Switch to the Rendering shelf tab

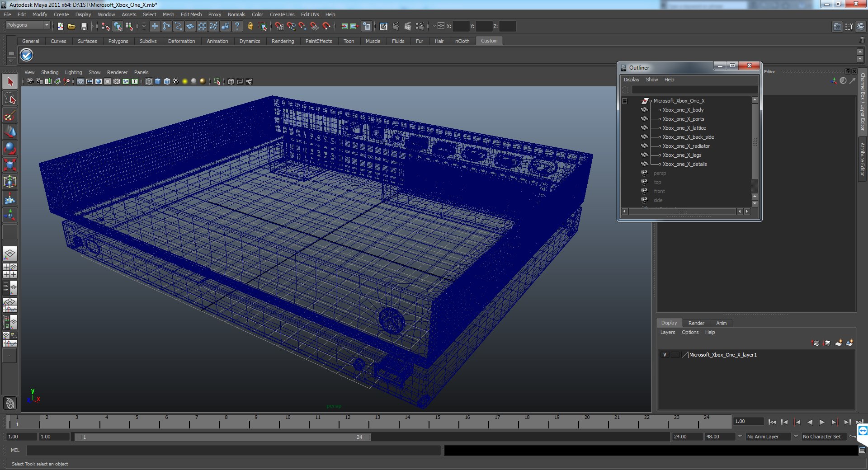(x=283, y=41)
